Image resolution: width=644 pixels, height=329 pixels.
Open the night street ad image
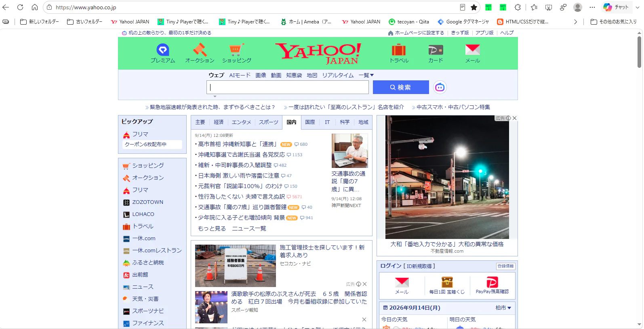click(447, 177)
